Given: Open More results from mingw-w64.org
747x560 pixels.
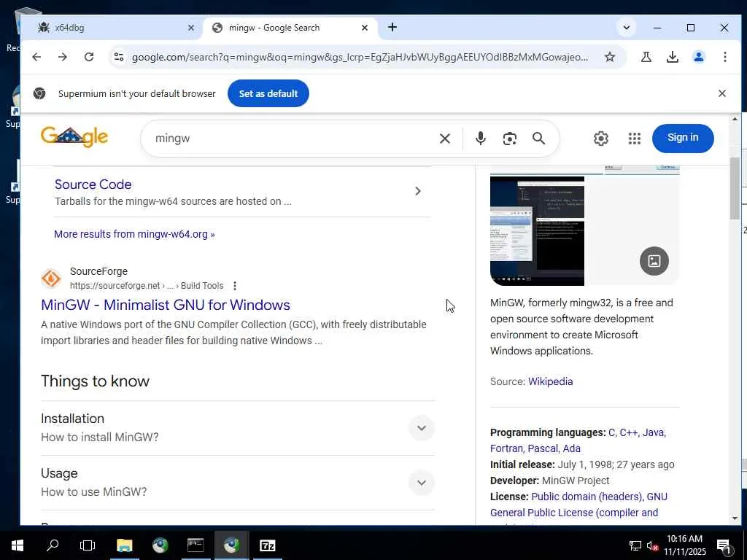Looking at the screenshot, I should [x=134, y=234].
